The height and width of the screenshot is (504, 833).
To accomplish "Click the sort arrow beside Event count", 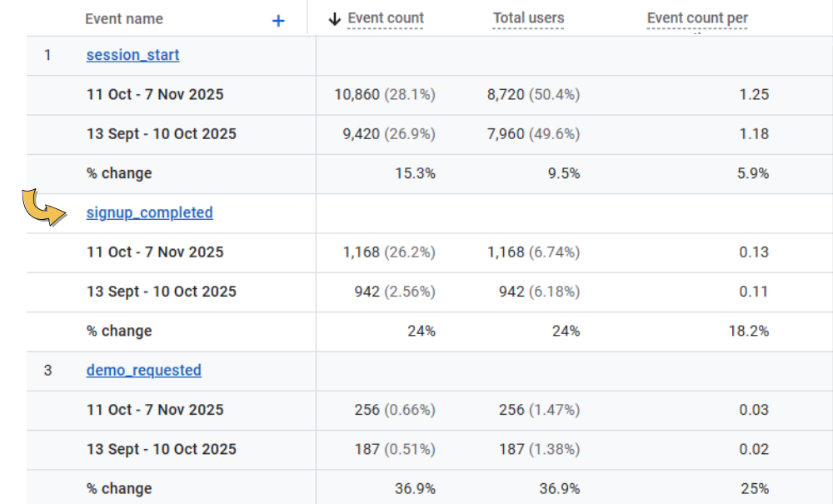I will [x=334, y=19].
